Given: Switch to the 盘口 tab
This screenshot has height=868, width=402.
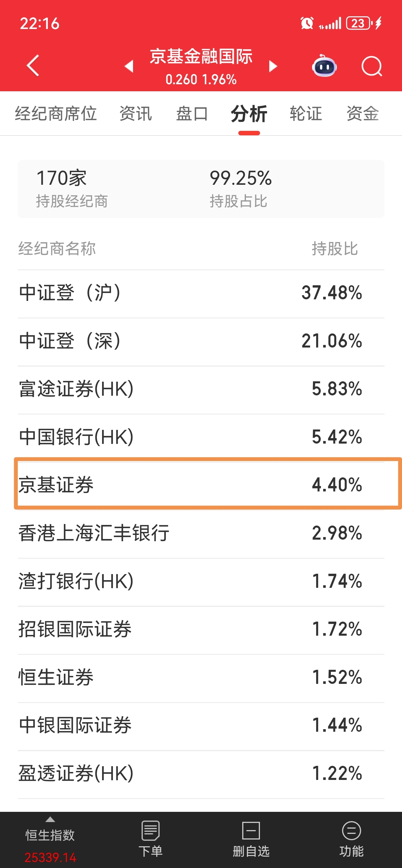Looking at the screenshot, I should click(192, 114).
